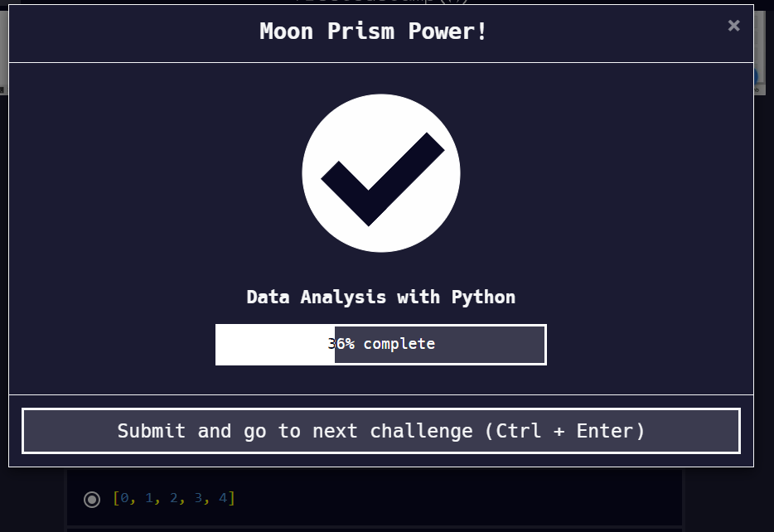This screenshot has width=774, height=532.
Task: Select the radio button beside [0, 1, 2, 3, 4]
Action: coord(90,499)
